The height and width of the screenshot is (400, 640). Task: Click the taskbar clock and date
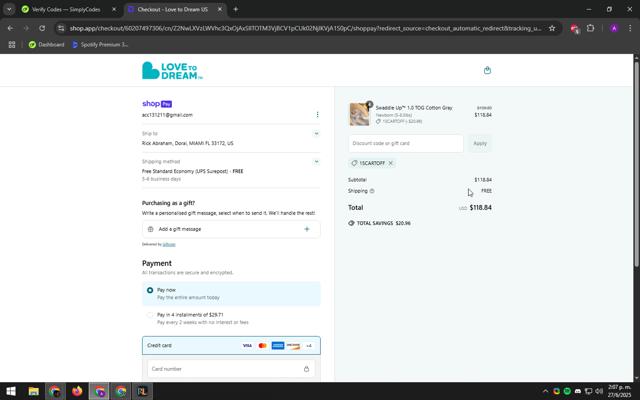(x=619, y=391)
